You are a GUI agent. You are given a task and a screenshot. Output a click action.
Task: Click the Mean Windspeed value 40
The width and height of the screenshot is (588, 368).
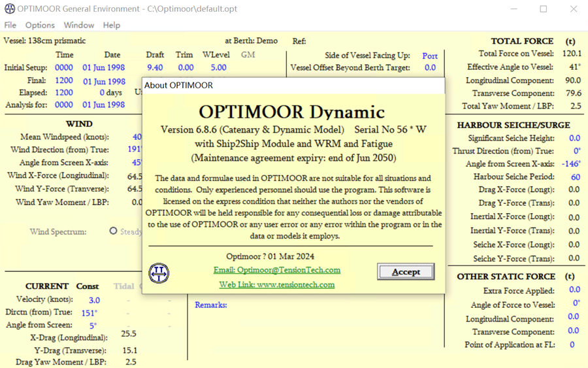pos(137,137)
